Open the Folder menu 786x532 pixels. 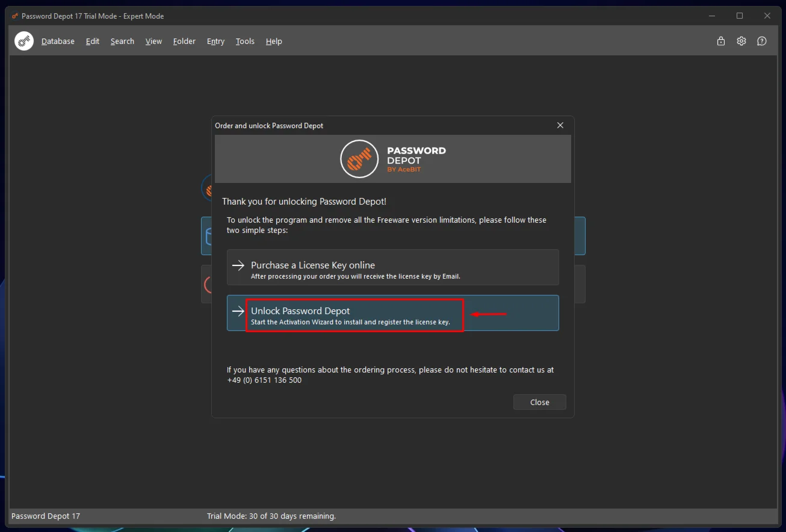184,41
